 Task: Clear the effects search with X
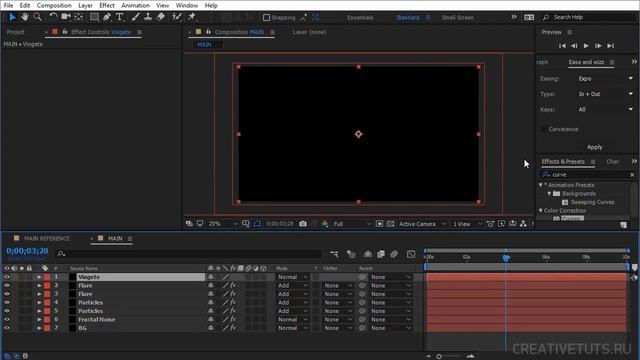tap(632, 175)
